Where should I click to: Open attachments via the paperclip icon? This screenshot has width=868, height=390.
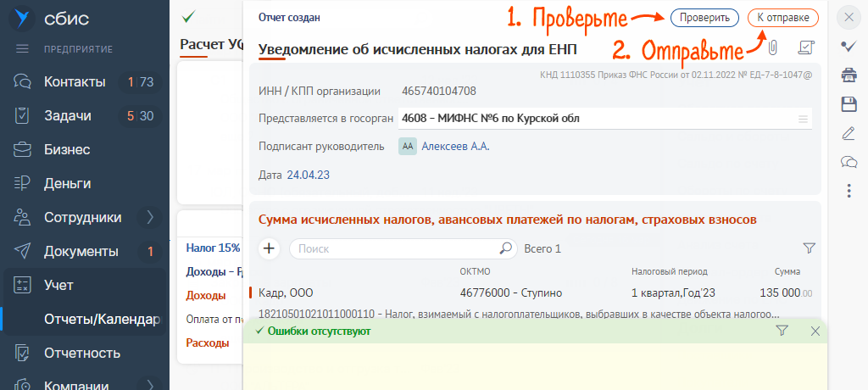tap(771, 47)
